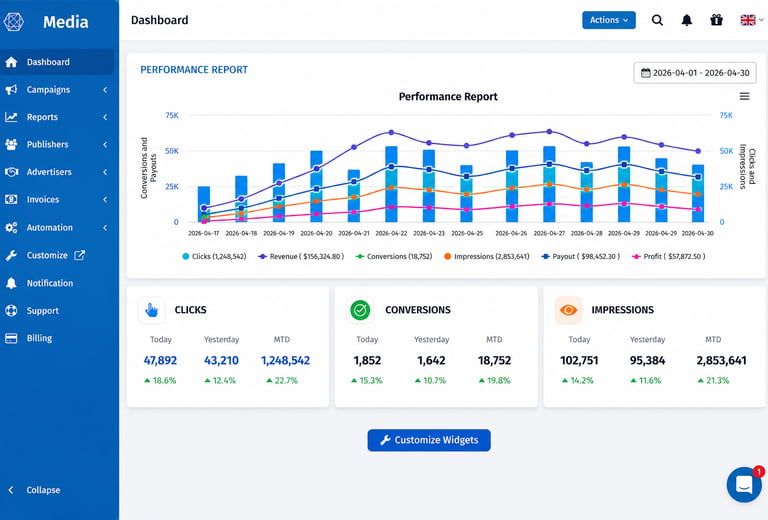Click the tallest bar for 2026-04-22
This screenshot has width=768, height=520.
click(x=391, y=184)
